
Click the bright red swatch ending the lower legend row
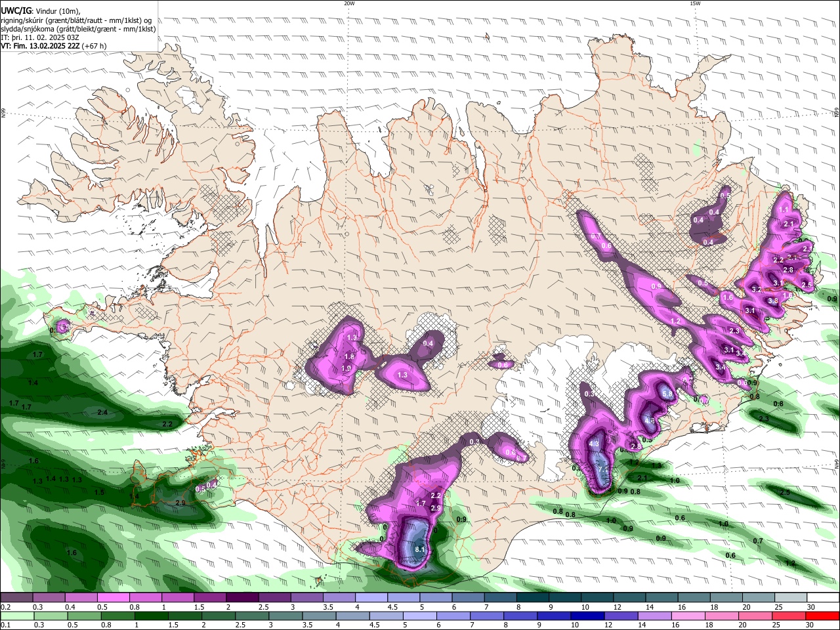pyautogui.click(x=822, y=616)
